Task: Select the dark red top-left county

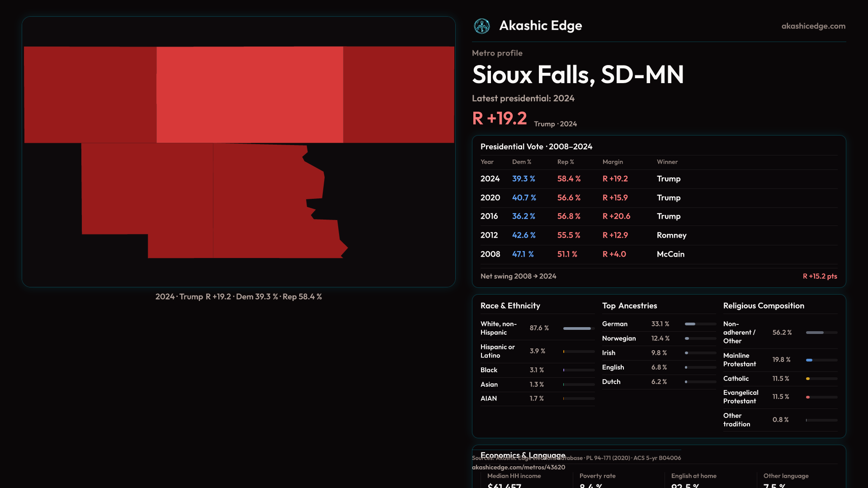Action: point(90,95)
